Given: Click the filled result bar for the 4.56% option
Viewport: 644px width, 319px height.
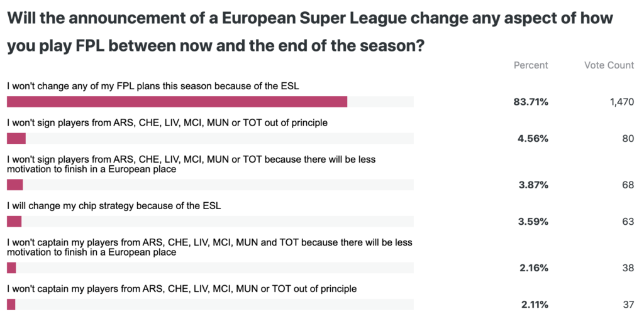Looking at the screenshot, I should pyautogui.click(x=16, y=138).
